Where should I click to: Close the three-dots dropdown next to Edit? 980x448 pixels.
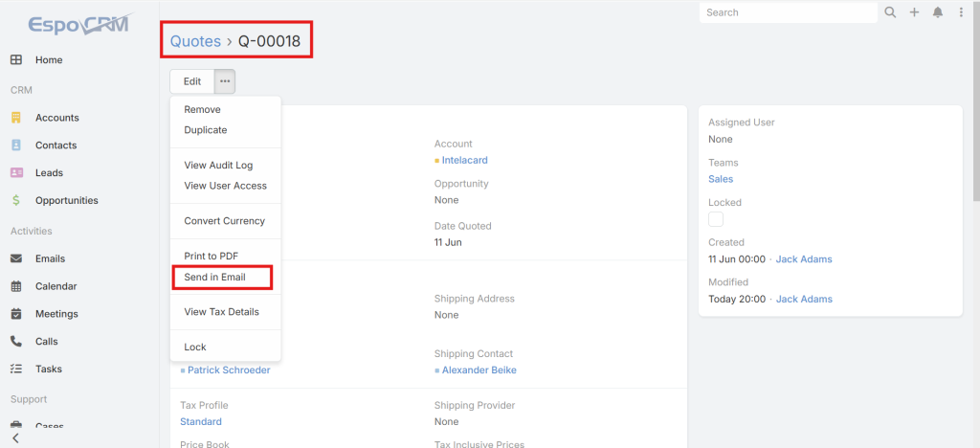(225, 81)
